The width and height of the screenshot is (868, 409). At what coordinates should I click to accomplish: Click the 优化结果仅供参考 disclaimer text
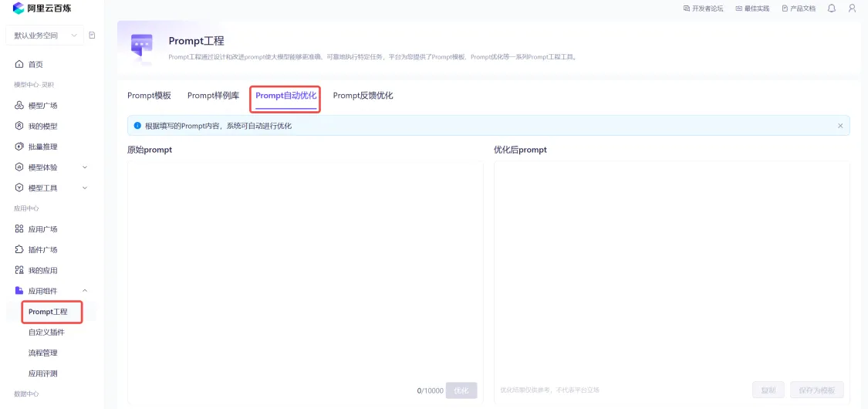[549, 390]
